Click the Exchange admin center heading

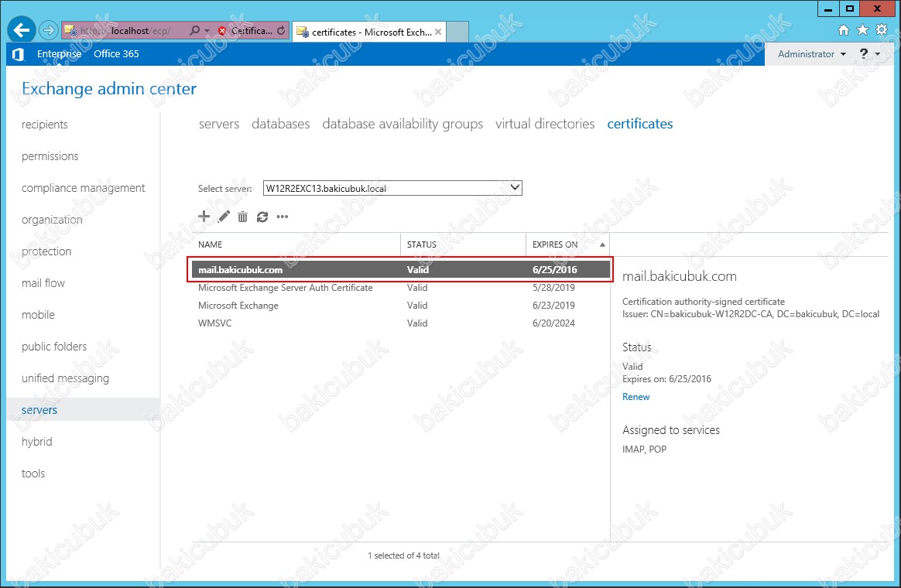coord(109,89)
